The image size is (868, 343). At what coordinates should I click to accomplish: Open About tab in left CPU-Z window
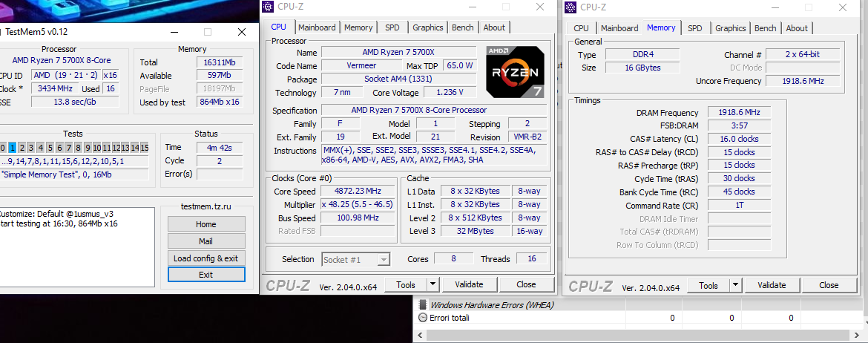(494, 27)
